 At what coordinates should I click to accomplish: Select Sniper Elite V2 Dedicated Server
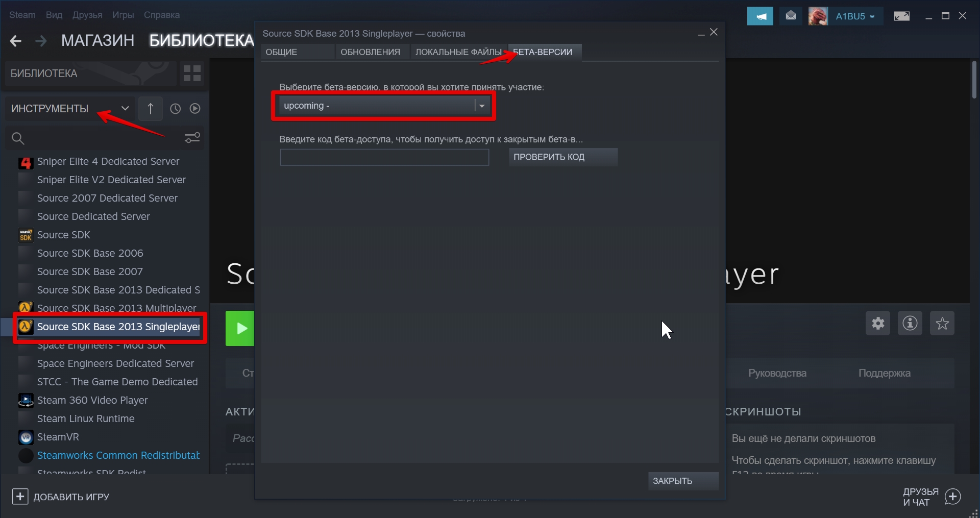(x=111, y=180)
